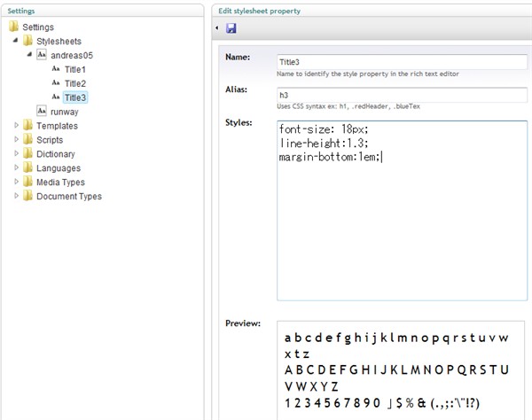Expand the Media Types tree node
Image resolution: width=532 pixels, height=420 pixels.
click(16, 182)
